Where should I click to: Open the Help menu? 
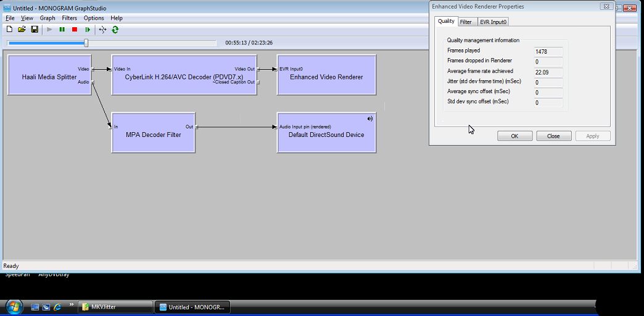(x=117, y=18)
